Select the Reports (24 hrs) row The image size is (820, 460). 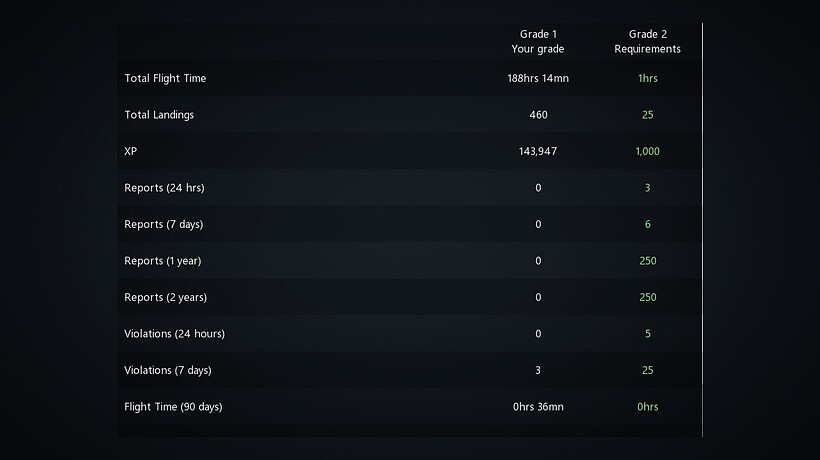click(x=164, y=188)
